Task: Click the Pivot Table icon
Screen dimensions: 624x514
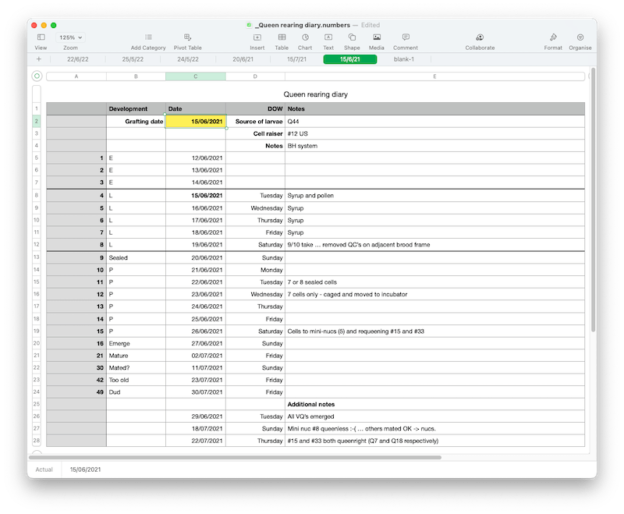Action: pyautogui.click(x=187, y=38)
